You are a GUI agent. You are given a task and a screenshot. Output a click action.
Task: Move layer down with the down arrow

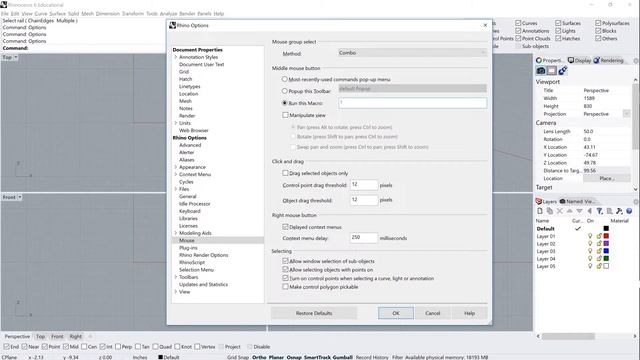[x=579, y=211]
